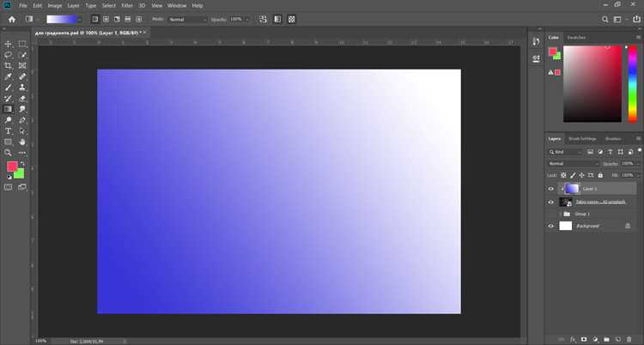Switch to the Brush Settings tab
This screenshot has width=644, height=345.
tap(582, 139)
